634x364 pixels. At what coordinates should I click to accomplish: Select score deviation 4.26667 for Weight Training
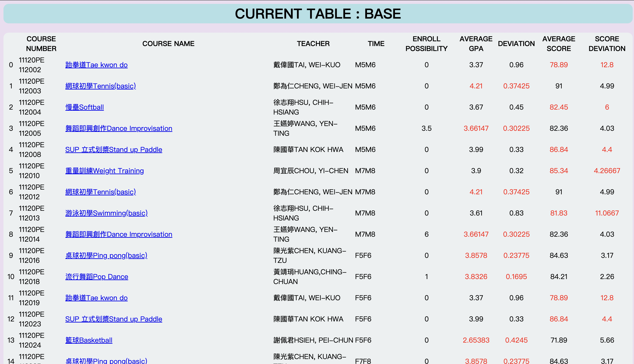click(x=607, y=171)
